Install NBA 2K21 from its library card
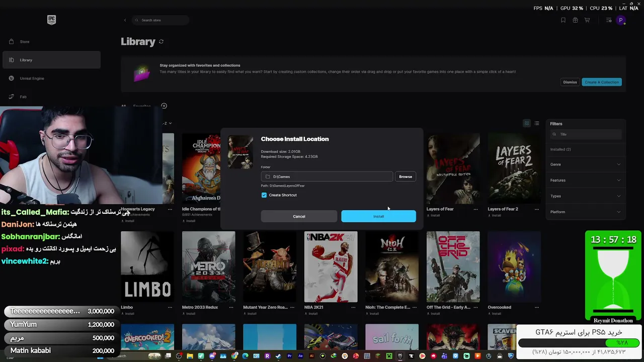This screenshot has width=644, height=362. (x=311, y=314)
